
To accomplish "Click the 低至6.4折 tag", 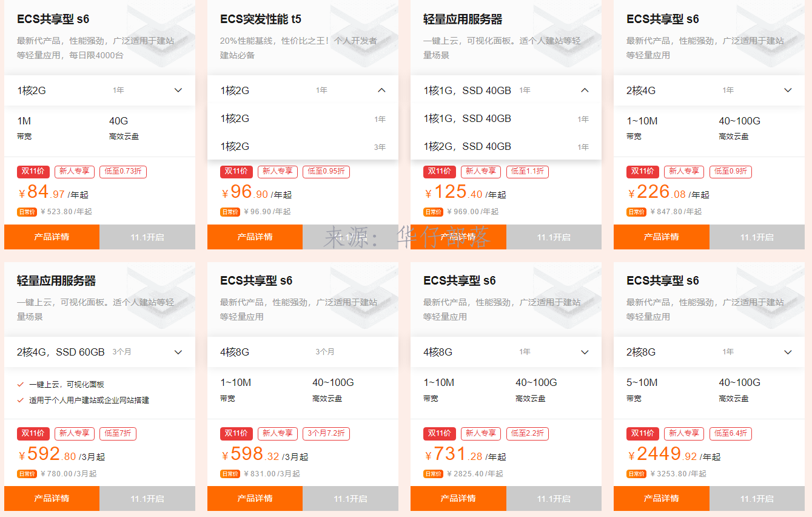I will coord(730,433).
